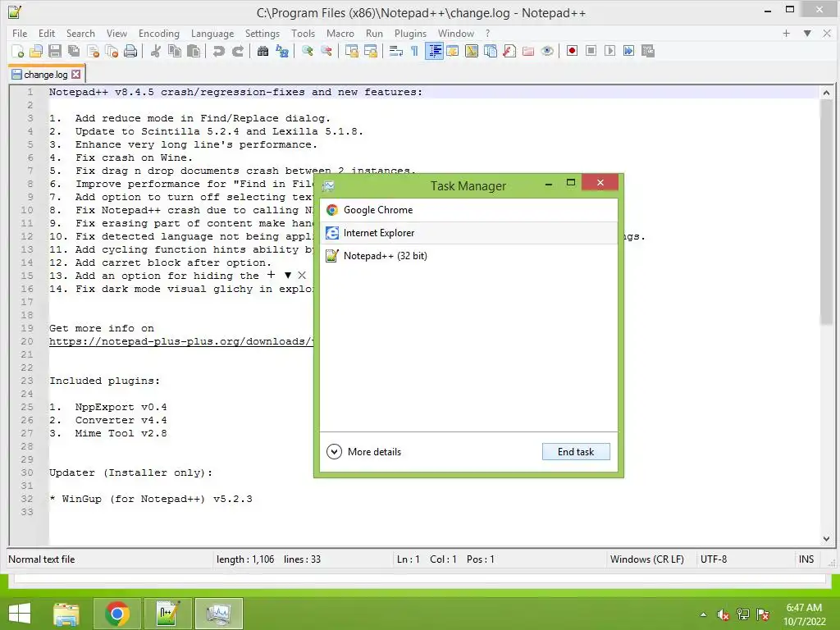Open the Macro menu
This screenshot has width=840, height=630.
(340, 33)
